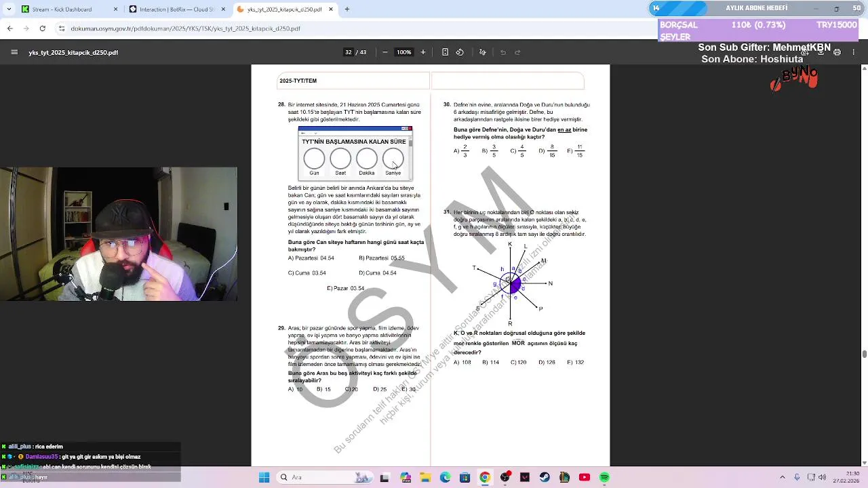Click the webcam overlay video
This screenshot has height=488, width=868.
[119, 234]
